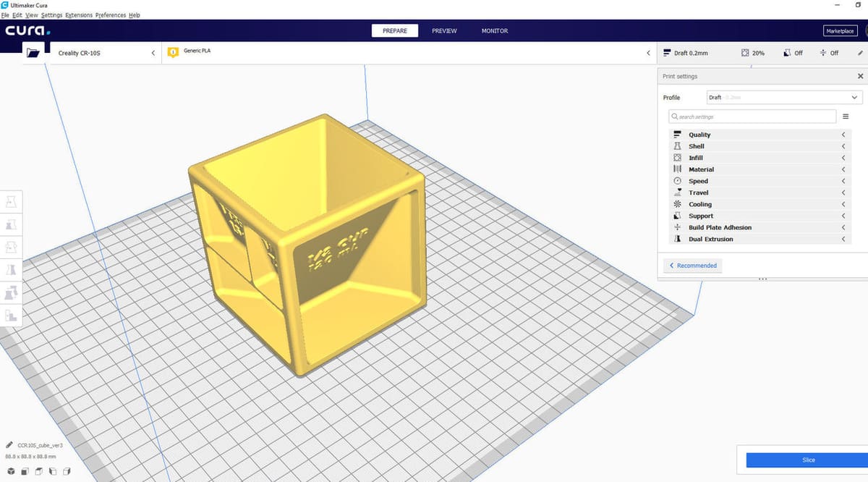Expand the Build Plate Adhesion section
Screen dimensions: 868x482
click(x=759, y=227)
